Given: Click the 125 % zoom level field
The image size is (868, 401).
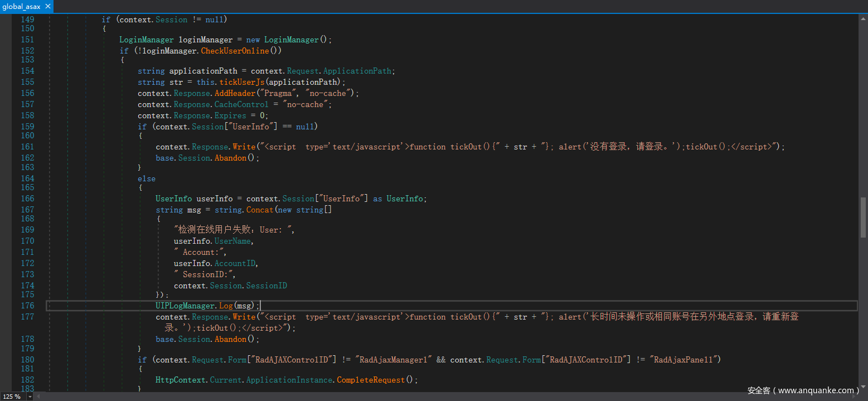Looking at the screenshot, I should [12, 397].
